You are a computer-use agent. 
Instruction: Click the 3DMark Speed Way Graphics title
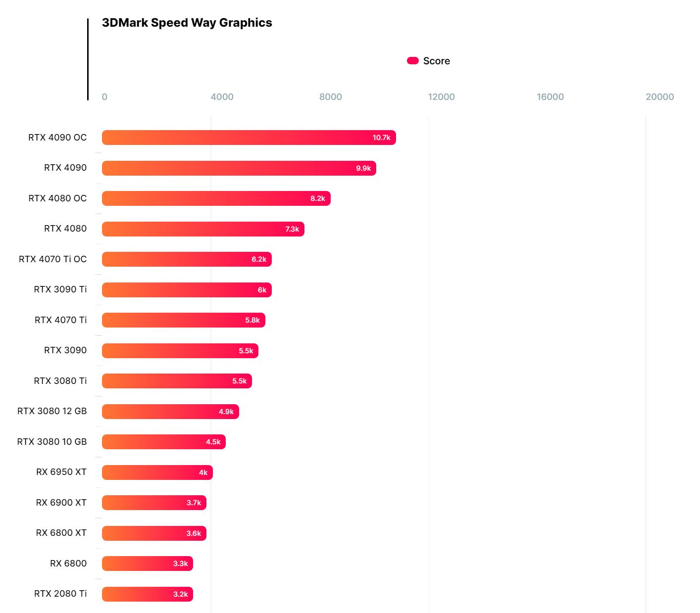pyautogui.click(x=187, y=23)
